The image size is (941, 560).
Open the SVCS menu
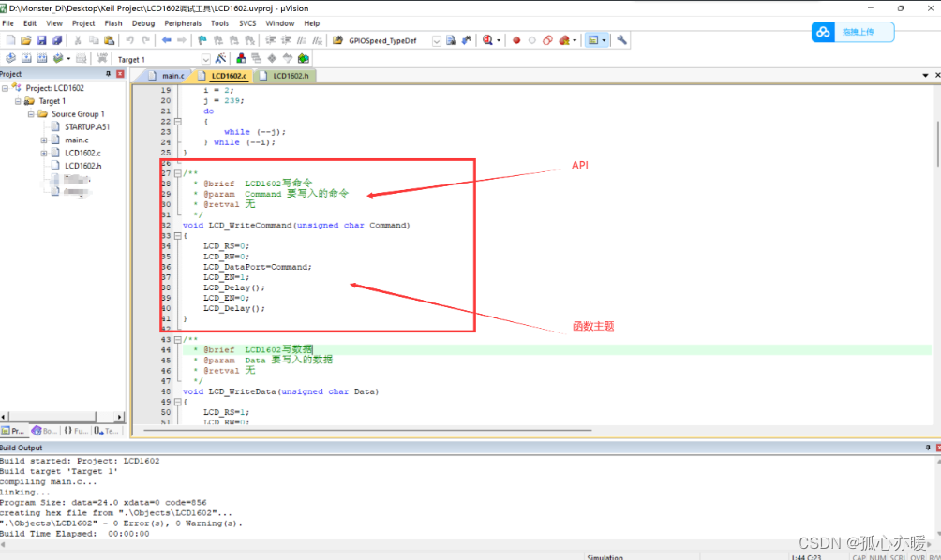coord(247,23)
